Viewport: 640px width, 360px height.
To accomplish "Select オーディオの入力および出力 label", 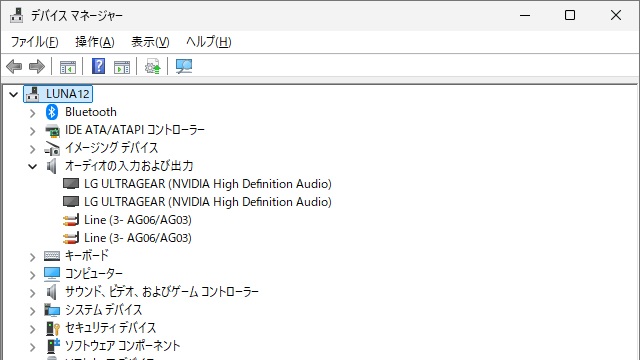I will pos(129,166).
